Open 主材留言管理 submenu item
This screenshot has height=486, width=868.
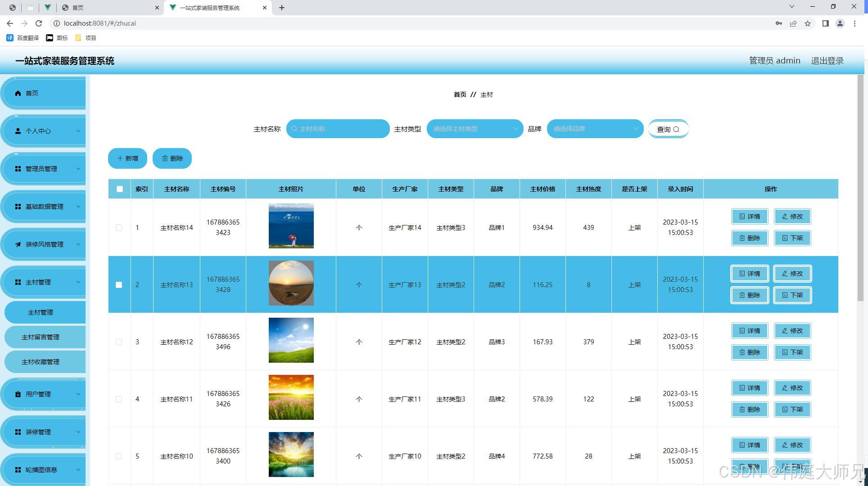(x=41, y=337)
